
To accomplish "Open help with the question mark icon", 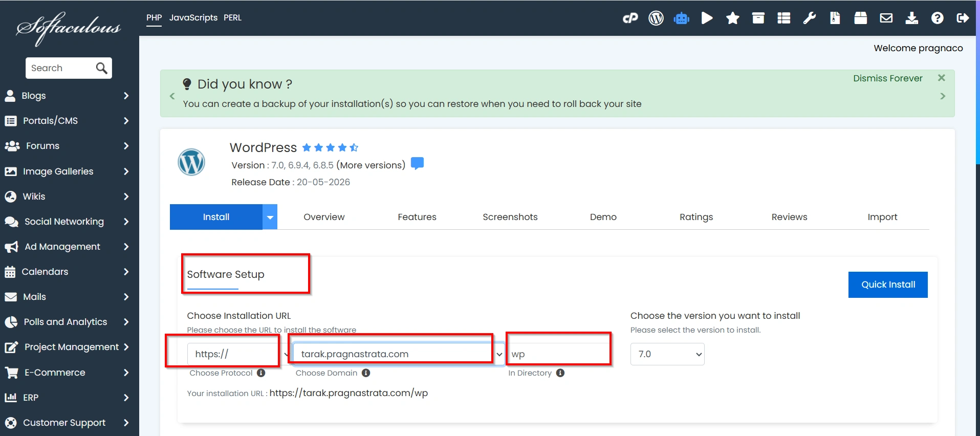I will (x=937, y=18).
